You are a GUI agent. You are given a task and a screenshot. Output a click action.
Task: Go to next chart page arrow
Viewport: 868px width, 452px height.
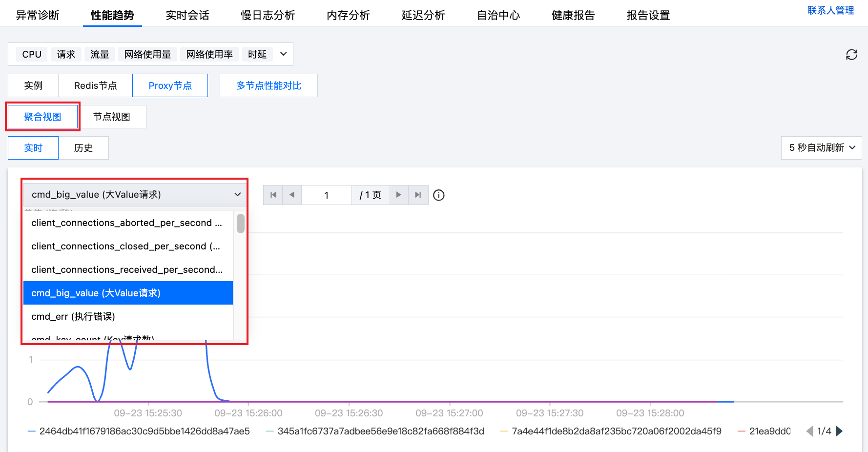[x=398, y=195]
